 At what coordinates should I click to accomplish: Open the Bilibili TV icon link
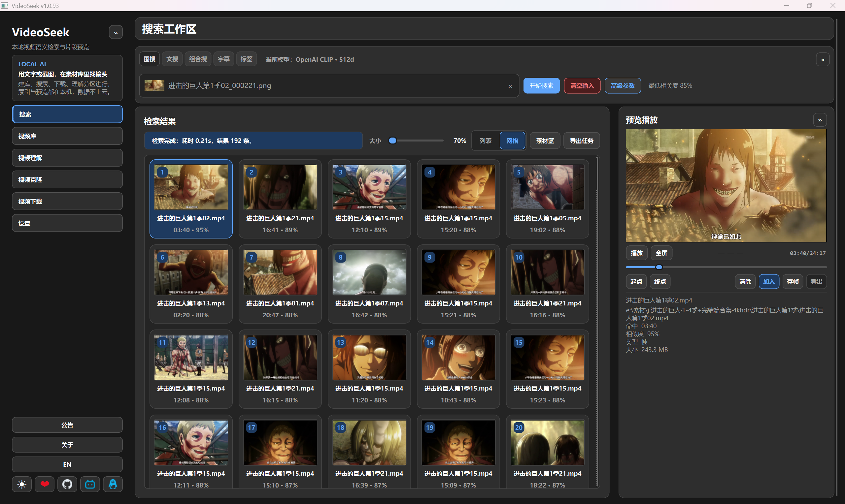point(90,484)
